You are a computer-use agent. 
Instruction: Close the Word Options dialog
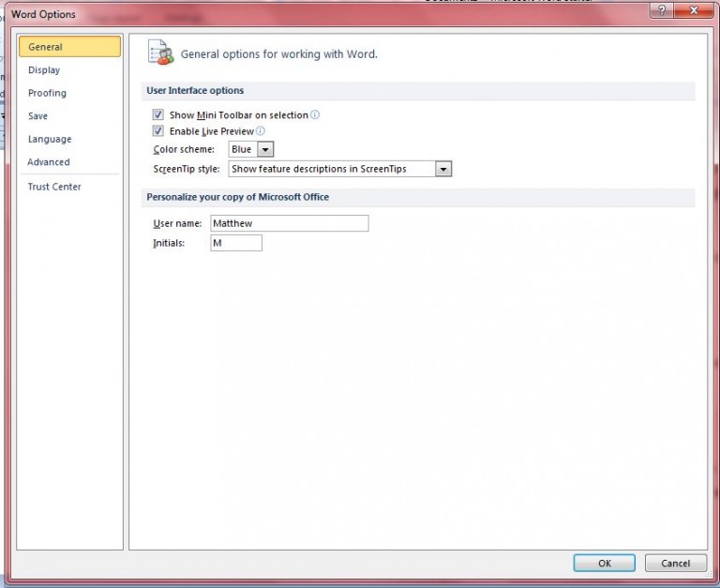692,11
